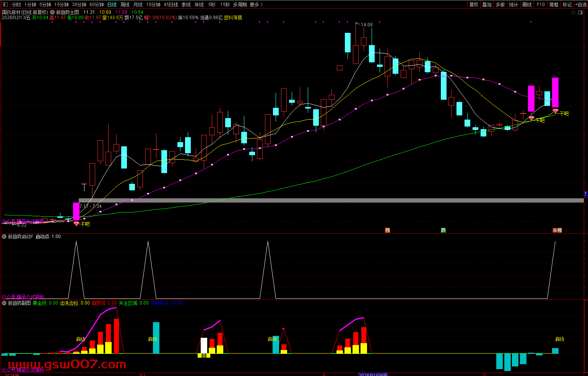
Task: Switch to the 60分钟 period tab
Action: pyautogui.click(x=96, y=5)
